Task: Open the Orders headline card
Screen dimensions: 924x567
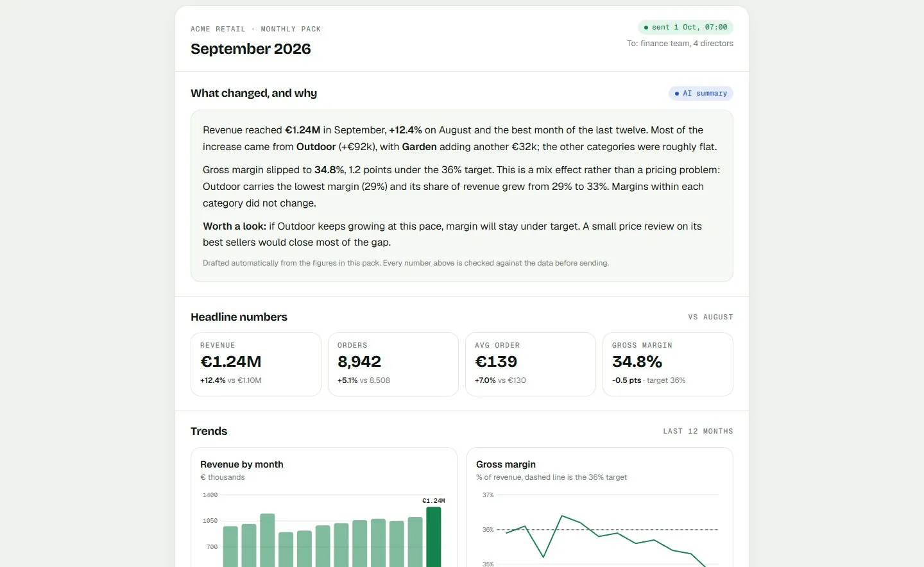Action: (393, 364)
